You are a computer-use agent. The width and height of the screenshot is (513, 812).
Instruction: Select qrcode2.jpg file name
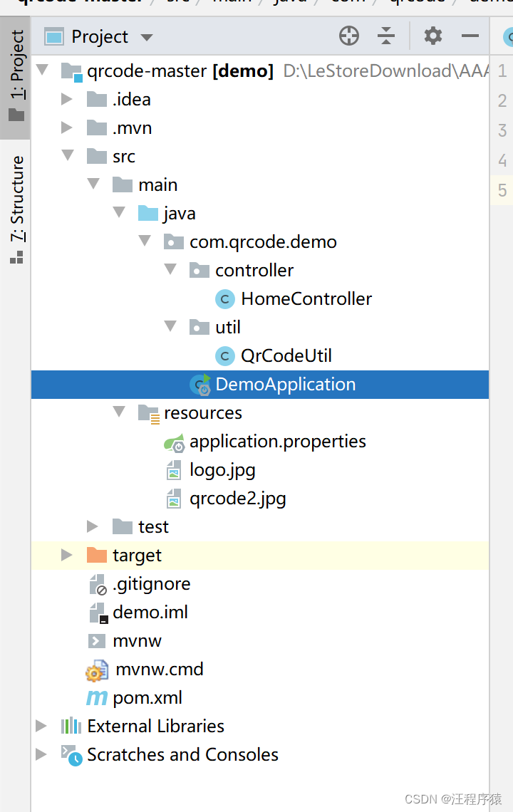coord(238,499)
